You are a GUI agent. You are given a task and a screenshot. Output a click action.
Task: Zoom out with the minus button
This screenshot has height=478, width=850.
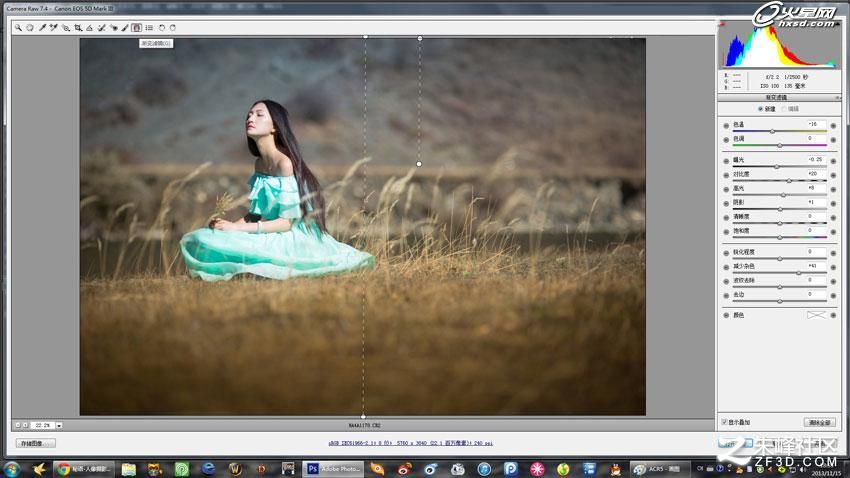coord(17,425)
